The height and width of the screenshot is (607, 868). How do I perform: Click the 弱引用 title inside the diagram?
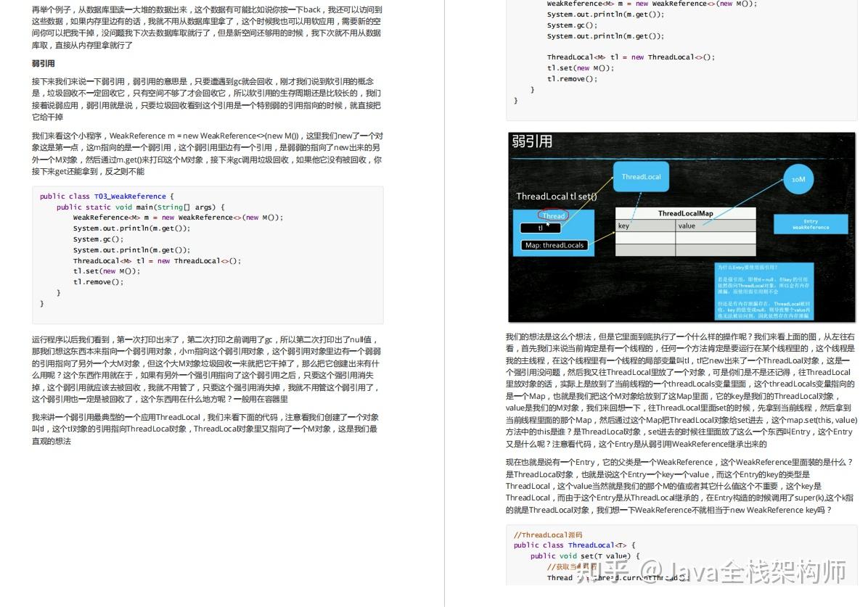[532, 141]
